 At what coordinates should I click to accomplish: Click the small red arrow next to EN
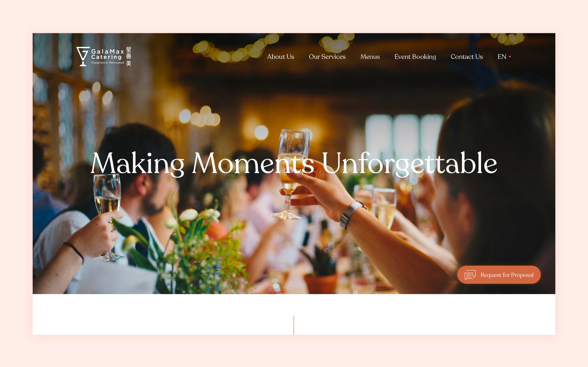click(x=510, y=56)
